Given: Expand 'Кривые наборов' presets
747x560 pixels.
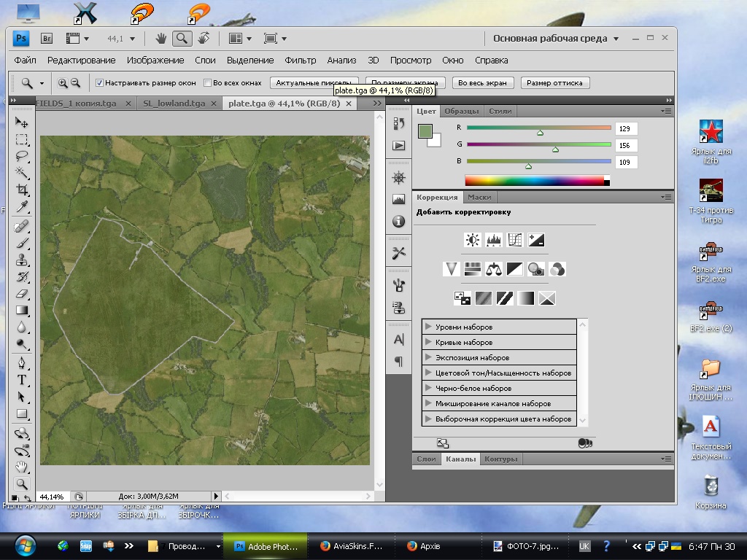Looking at the screenshot, I should tap(429, 342).
